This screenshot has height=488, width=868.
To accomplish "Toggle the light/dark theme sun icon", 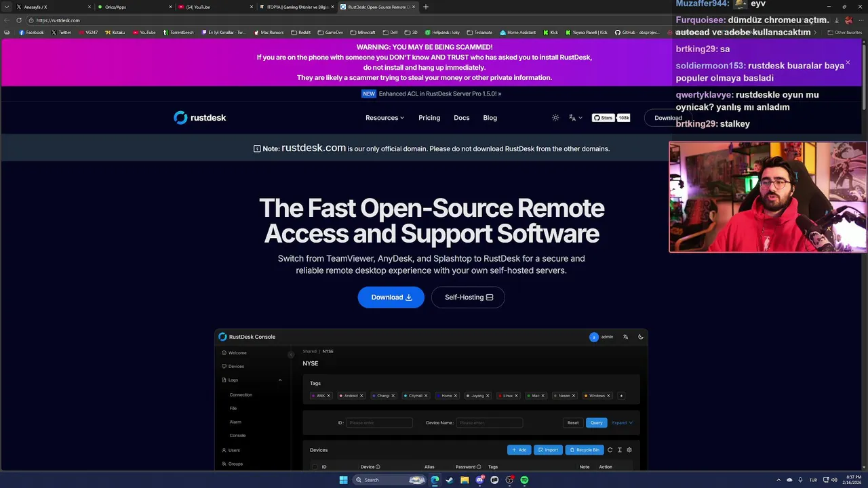I will (555, 118).
